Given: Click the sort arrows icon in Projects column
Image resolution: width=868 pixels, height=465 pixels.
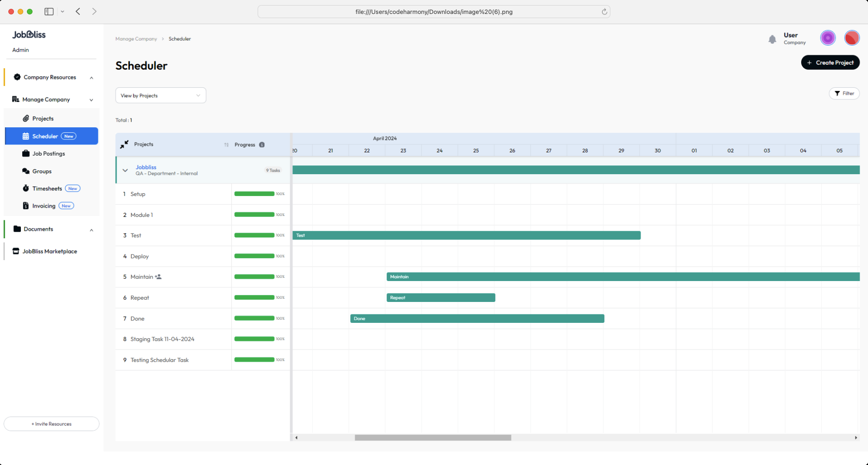Looking at the screenshot, I should point(227,144).
